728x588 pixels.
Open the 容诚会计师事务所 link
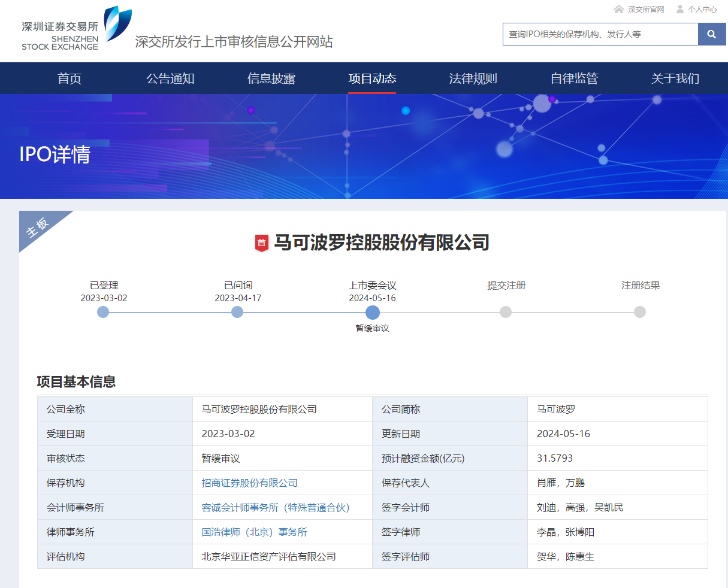[276, 507]
